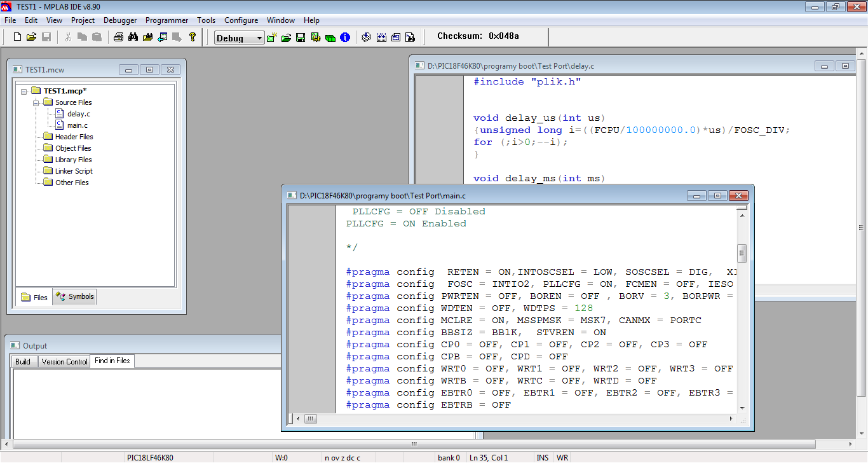Image resolution: width=868 pixels, height=463 pixels.
Task: Click the Go To Locator arrow icon
Action: click(x=163, y=38)
